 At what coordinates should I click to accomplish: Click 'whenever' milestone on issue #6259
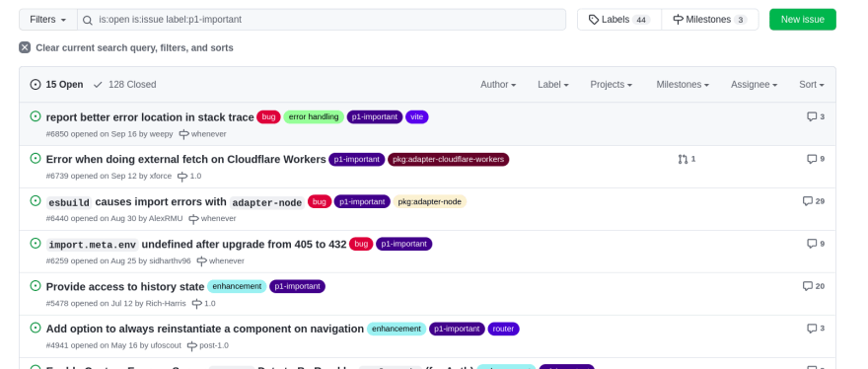click(221, 260)
